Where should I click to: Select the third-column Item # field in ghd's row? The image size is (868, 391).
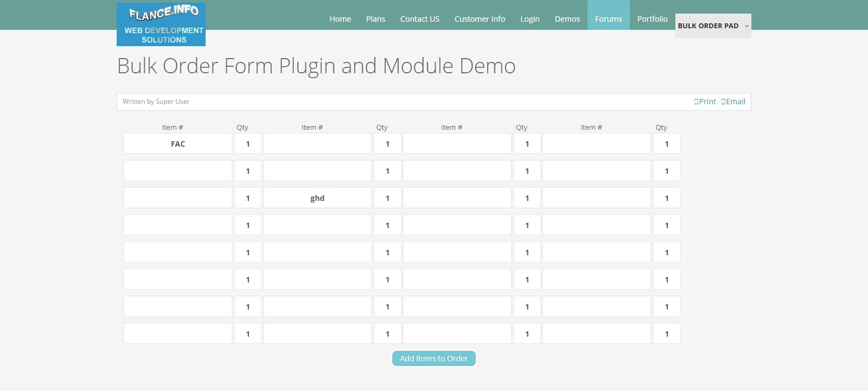click(x=457, y=198)
